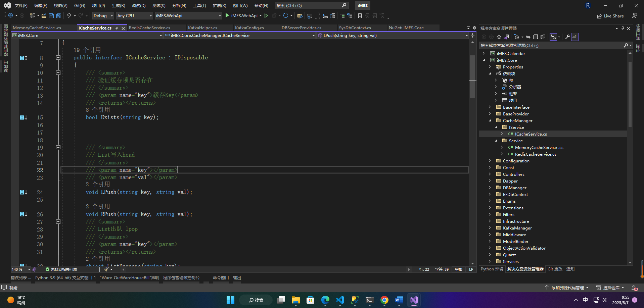
Task: Click 添加到源代码管理 in status bar
Action: (567, 288)
